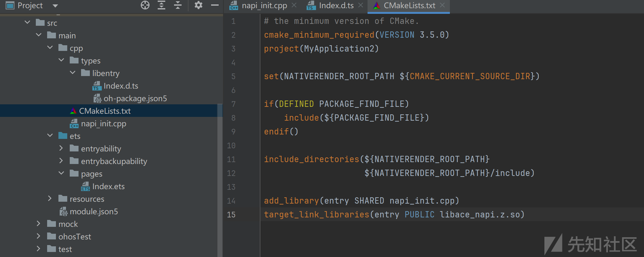The image size is (644, 257).
Task: Click the module.json5 file icon
Action: [x=63, y=211]
